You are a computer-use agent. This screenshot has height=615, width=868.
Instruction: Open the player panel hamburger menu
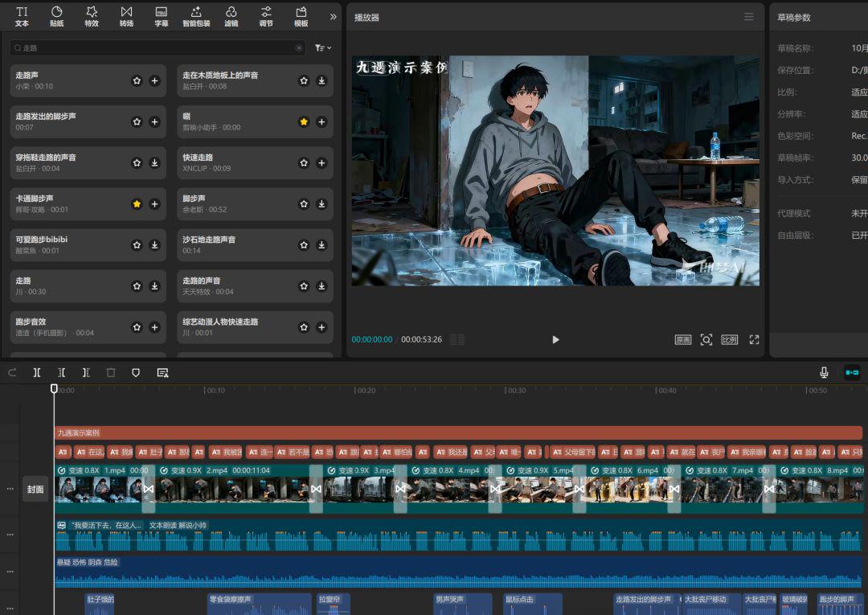point(749,17)
